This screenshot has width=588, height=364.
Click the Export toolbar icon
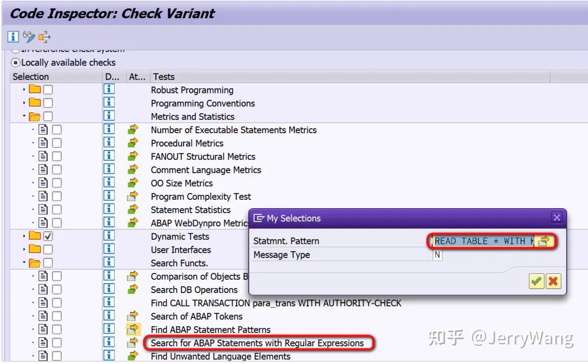click(44, 37)
